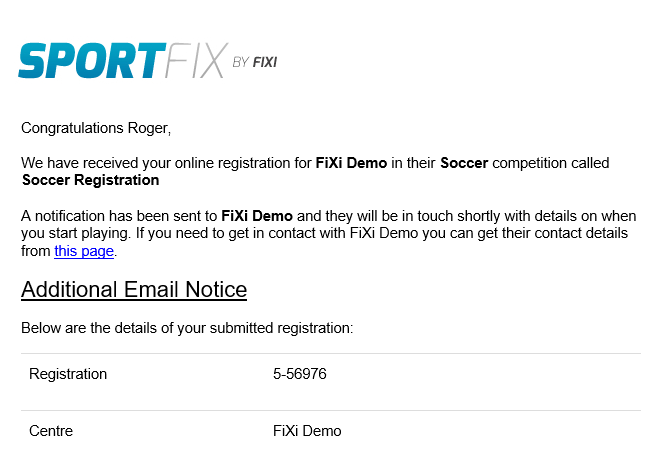The image size is (667, 465).
Task: Click bold 'Soccer' sport name
Action: pyautogui.click(x=464, y=163)
